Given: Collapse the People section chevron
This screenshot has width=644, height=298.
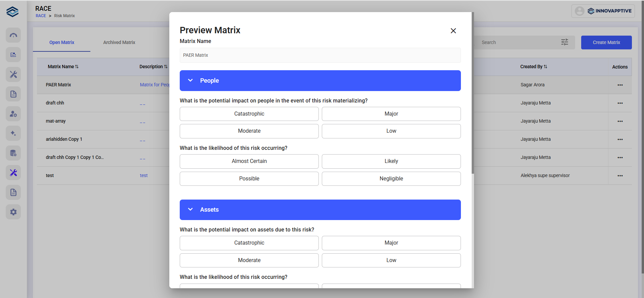Looking at the screenshot, I should [x=190, y=81].
